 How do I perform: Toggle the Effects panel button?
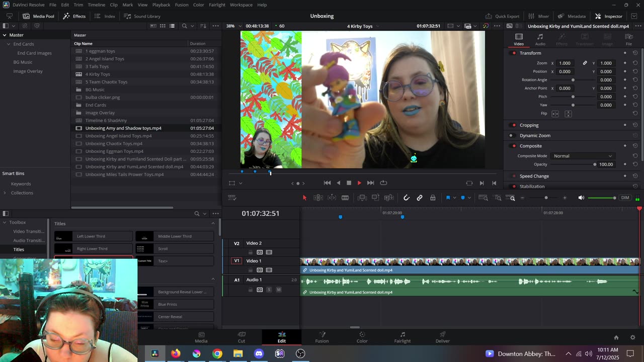coord(74,16)
